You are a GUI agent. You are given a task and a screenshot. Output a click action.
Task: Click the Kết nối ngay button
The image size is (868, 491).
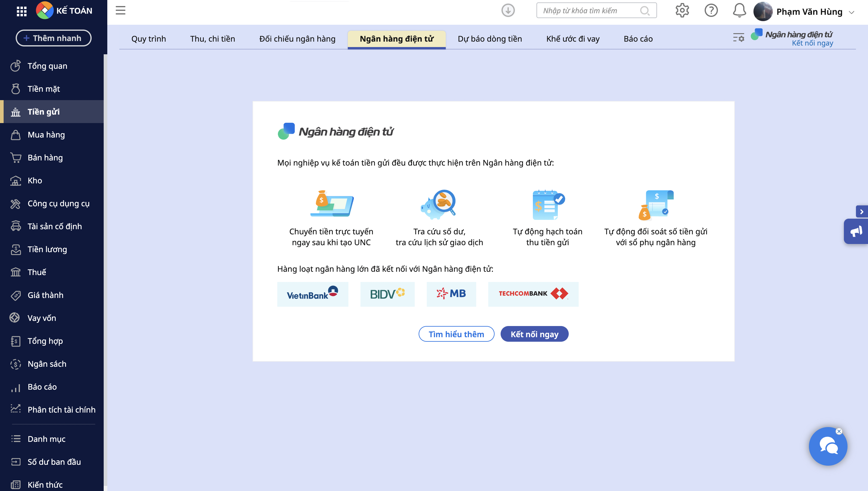click(534, 334)
